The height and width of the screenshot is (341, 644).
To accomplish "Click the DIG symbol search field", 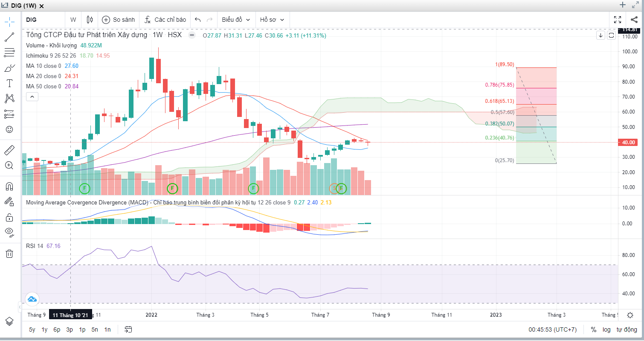I will 43,20.
